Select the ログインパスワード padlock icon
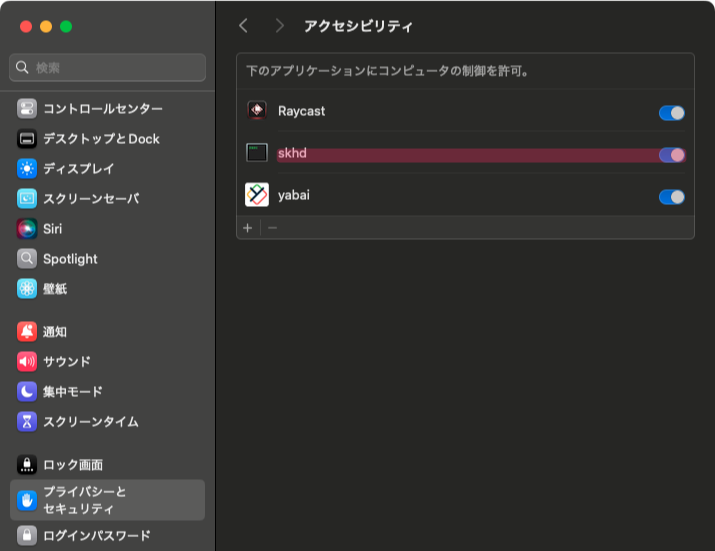This screenshot has width=715, height=551. click(27, 535)
